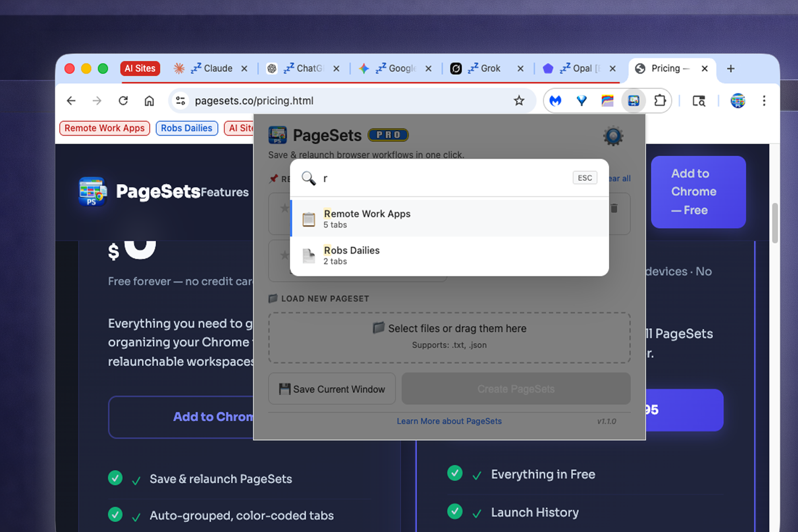Click the Create PageSets button

516,389
